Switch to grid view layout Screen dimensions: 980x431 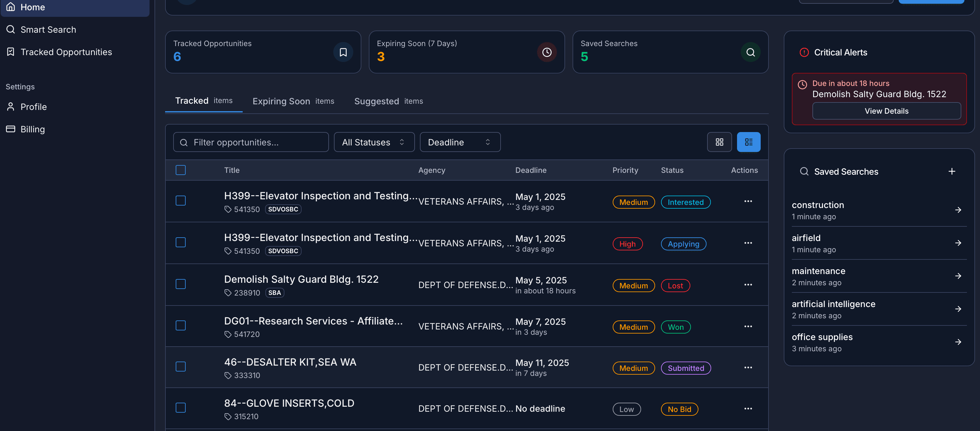[719, 142]
